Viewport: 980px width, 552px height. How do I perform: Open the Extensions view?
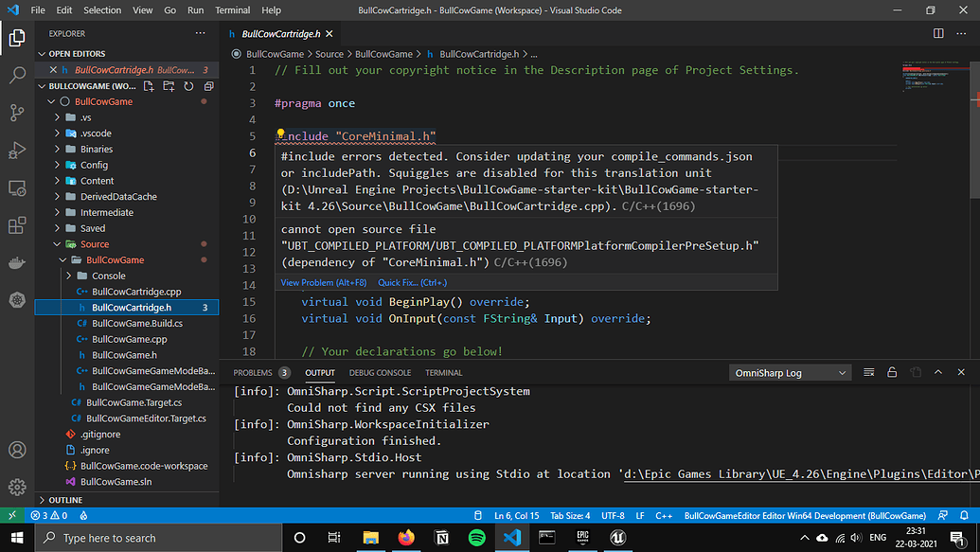[16, 225]
